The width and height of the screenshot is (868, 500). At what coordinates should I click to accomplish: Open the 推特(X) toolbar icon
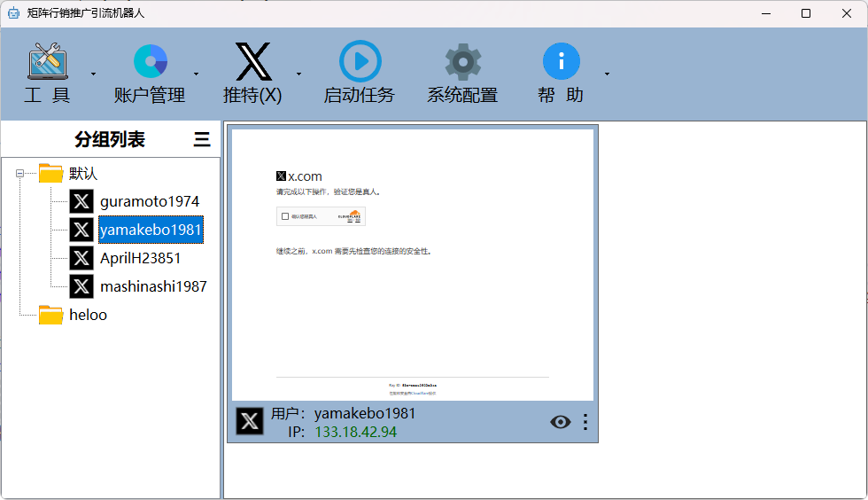253,61
